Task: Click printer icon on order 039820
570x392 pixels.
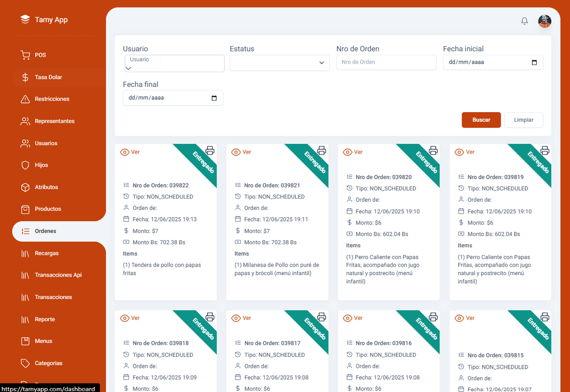Action: [x=433, y=151]
